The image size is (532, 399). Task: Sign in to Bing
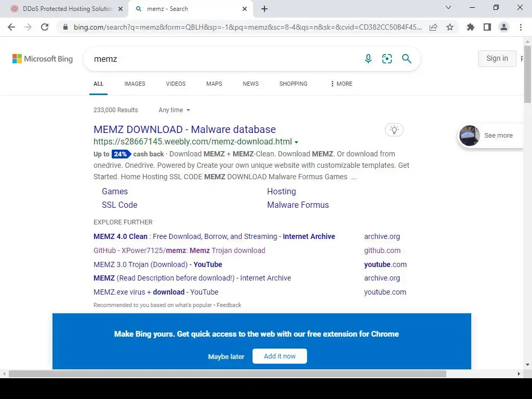(497, 58)
